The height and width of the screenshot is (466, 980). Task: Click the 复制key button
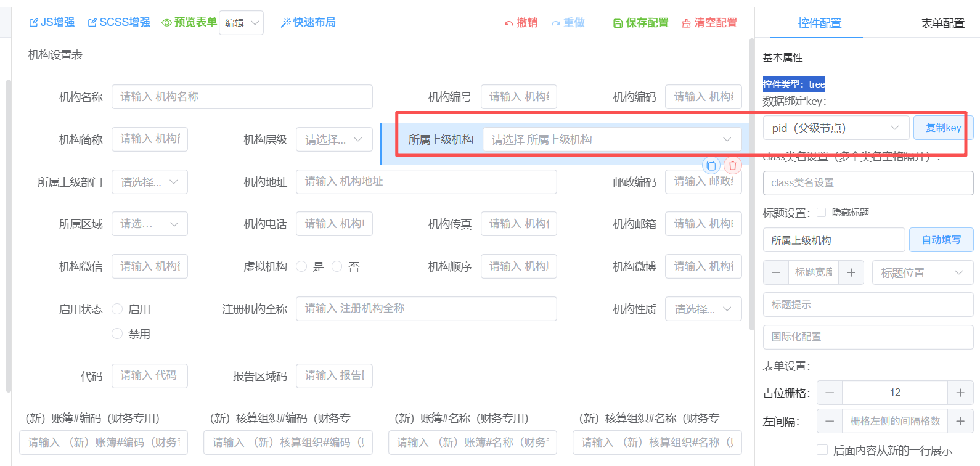click(x=942, y=128)
